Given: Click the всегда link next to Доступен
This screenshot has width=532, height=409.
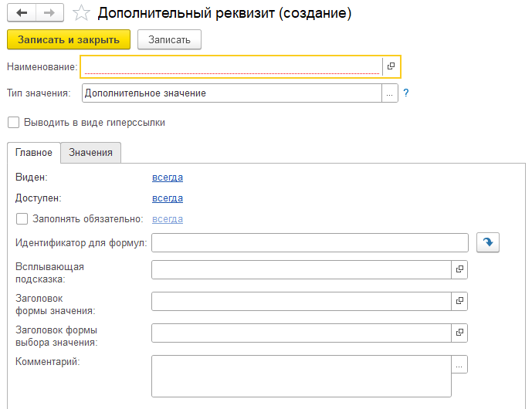Looking at the screenshot, I should tap(168, 198).
